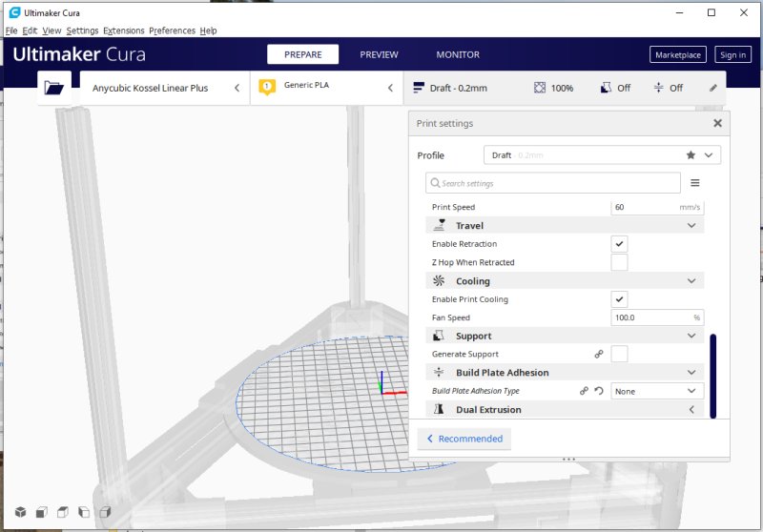Close the Print settings panel

pyautogui.click(x=717, y=124)
